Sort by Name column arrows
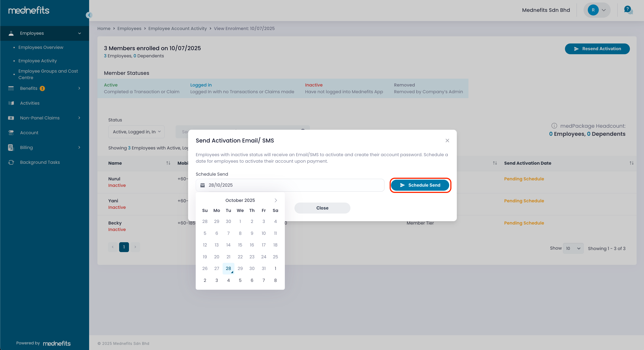The image size is (644, 350). 168,163
